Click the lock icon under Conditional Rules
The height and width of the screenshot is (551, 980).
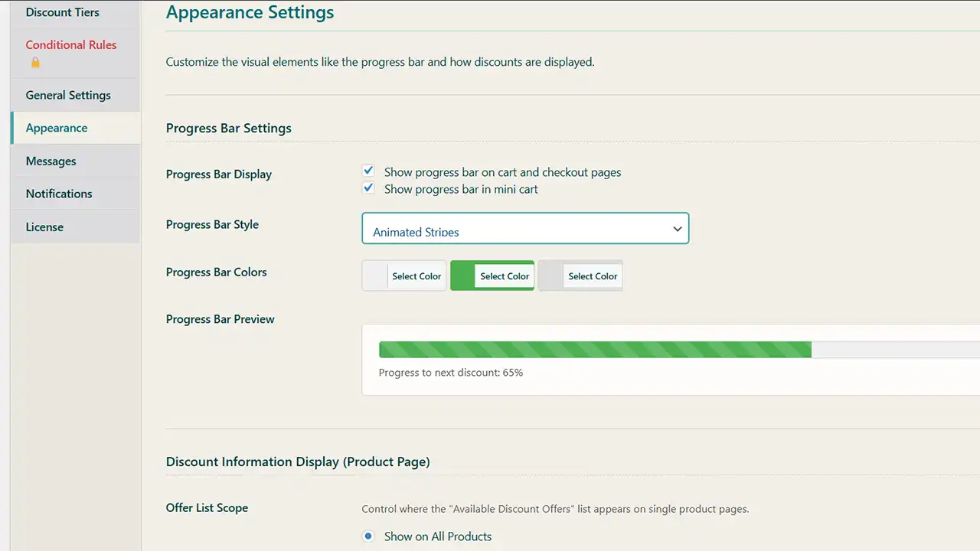click(35, 63)
